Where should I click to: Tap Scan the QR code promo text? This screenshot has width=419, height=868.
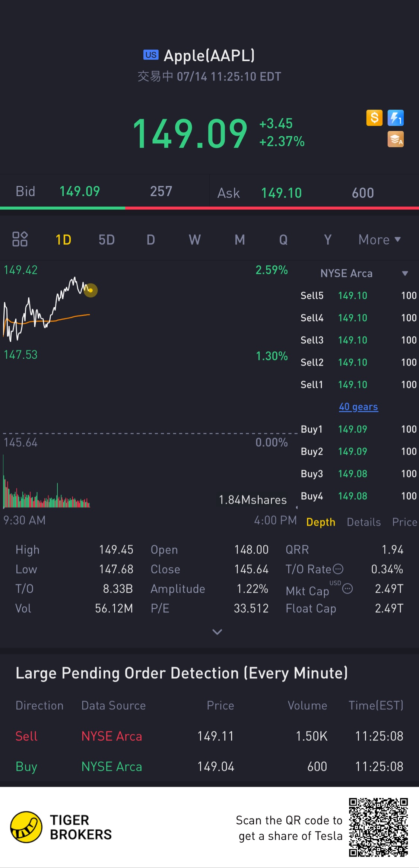(x=289, y=828)
